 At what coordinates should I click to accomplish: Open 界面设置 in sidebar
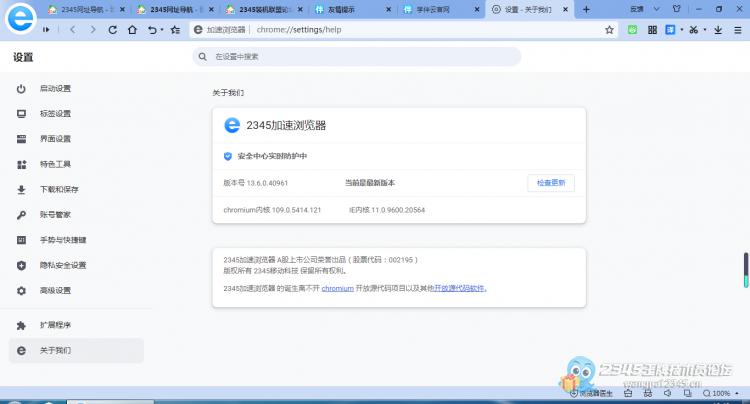[77, 139]
